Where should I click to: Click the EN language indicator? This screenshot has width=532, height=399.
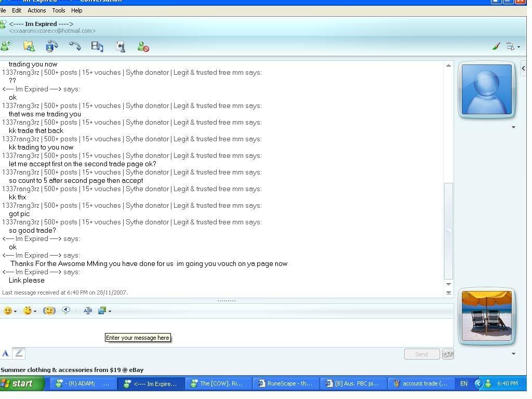tap(464, 384)
